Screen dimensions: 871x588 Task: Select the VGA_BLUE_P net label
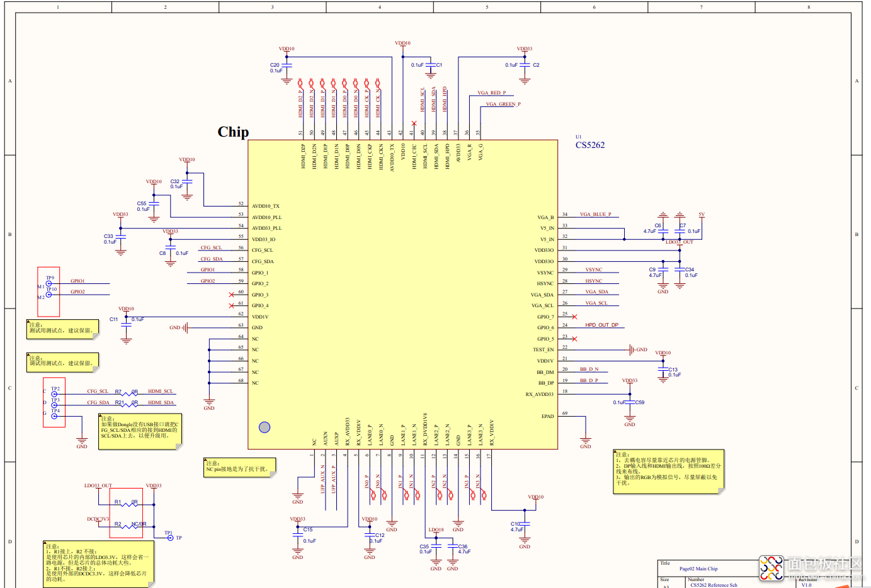pos(596,214)
